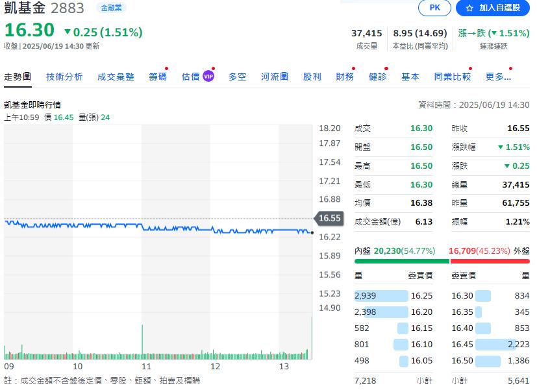
Task: Click the 振幅 1.21% value
Action: pos(518,222)
